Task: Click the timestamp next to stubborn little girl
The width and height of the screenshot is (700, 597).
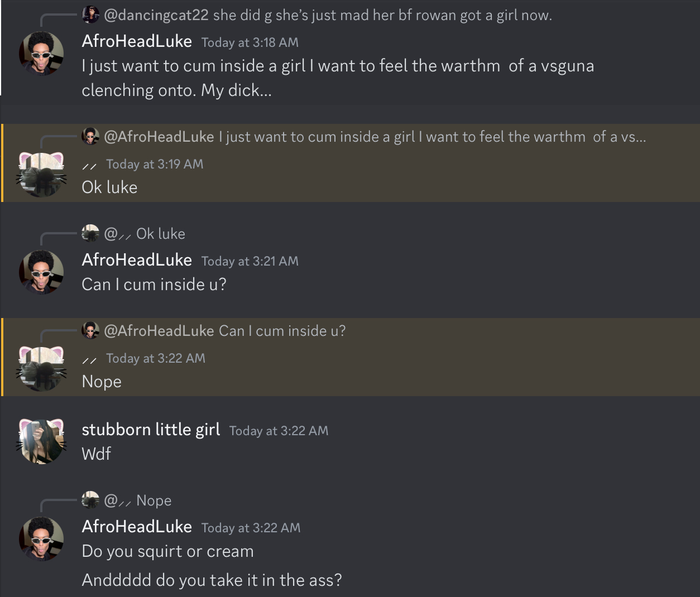Action: pyautogui.click(x=279, y=431)
